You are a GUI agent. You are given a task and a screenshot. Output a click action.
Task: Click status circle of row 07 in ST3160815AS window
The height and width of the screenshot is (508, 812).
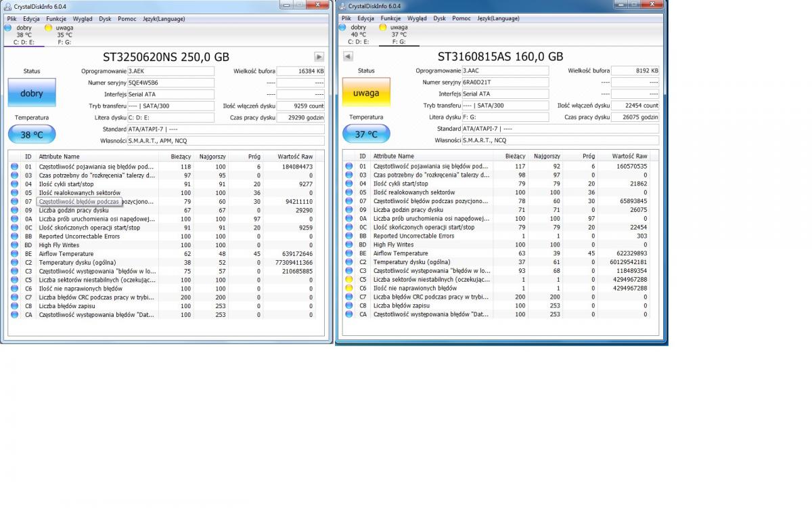(349, 201)
